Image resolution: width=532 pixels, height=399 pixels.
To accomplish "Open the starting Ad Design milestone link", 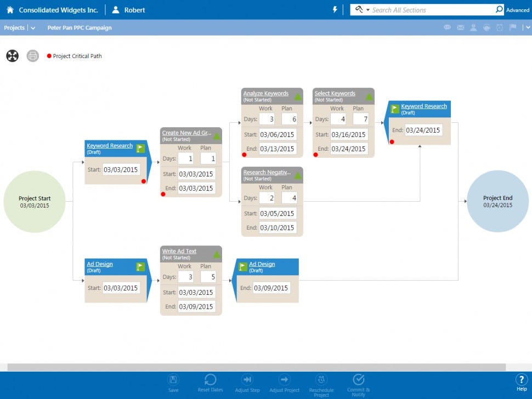I will 99,264.
